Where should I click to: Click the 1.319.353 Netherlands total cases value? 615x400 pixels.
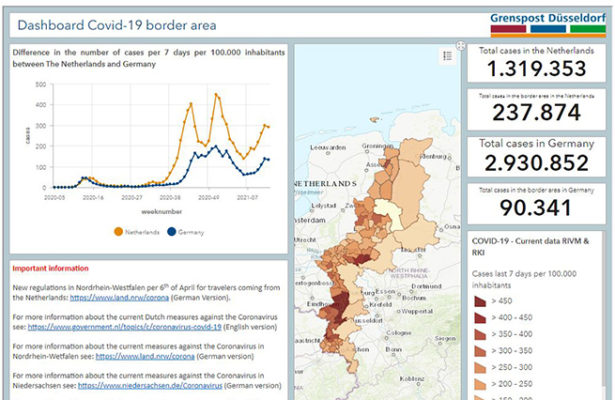click(x=537, y=69)
